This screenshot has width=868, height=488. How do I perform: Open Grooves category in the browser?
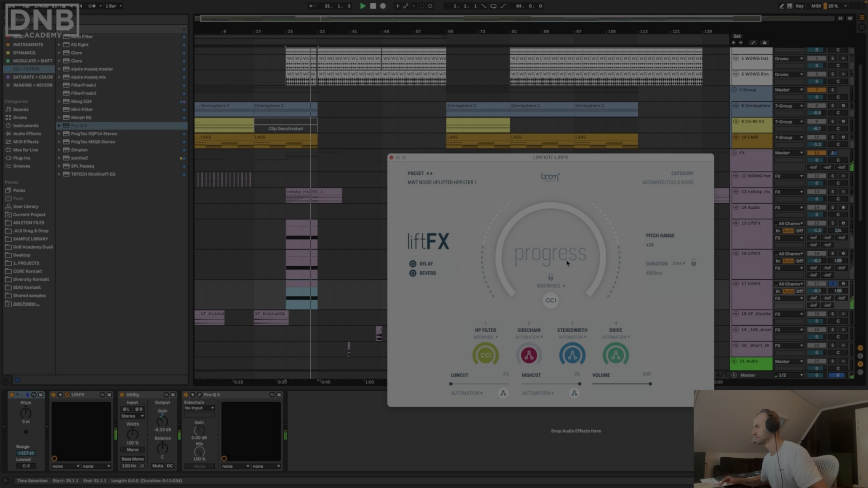coord(22,166)
